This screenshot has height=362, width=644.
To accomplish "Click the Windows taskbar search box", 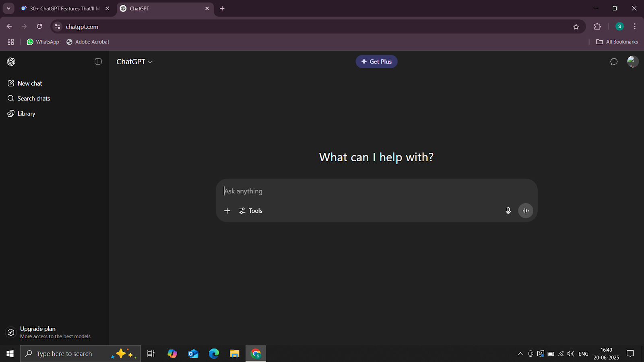I will coord(80,354).
